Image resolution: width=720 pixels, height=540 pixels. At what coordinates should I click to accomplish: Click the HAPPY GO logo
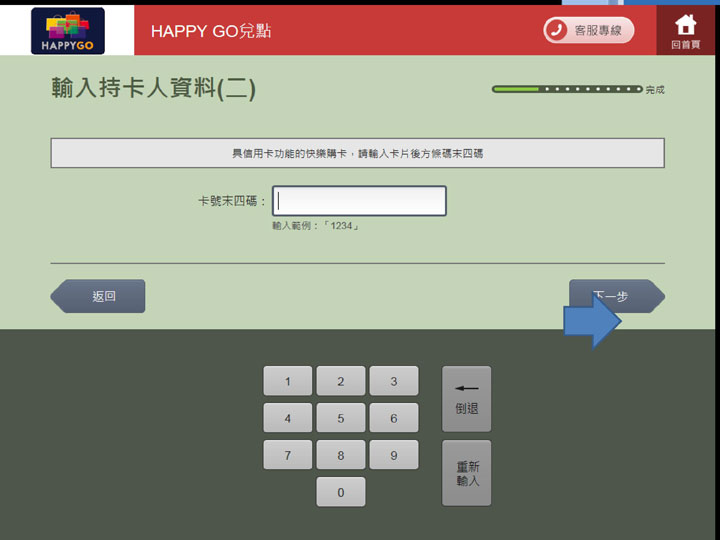pyautogui.click(x=68, y=31)
